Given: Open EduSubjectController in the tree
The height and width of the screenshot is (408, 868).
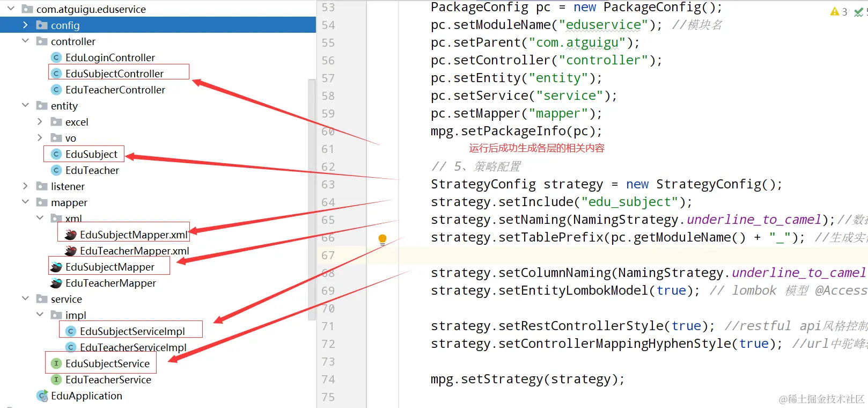Looking at the screenshot, I should (114, 74).
